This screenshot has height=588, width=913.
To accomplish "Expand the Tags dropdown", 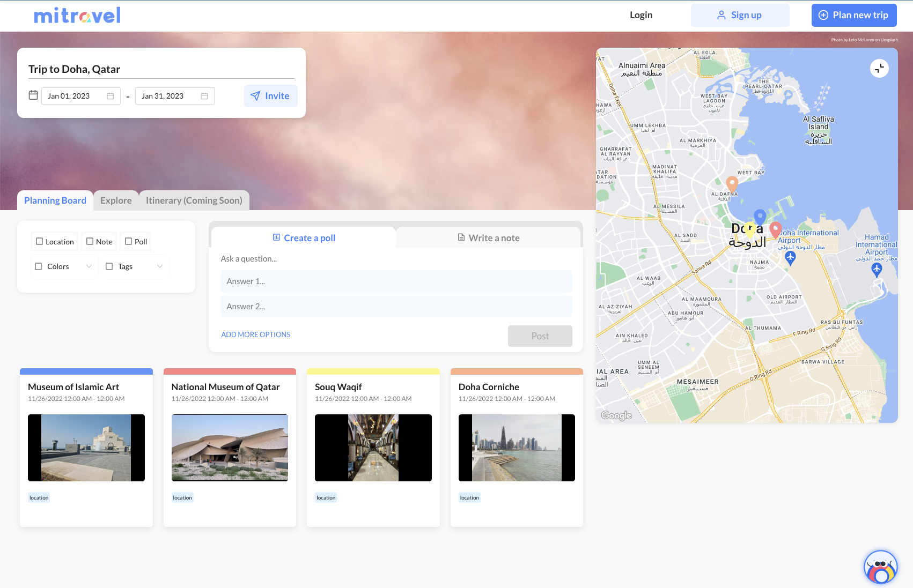I will coord(159,266).
